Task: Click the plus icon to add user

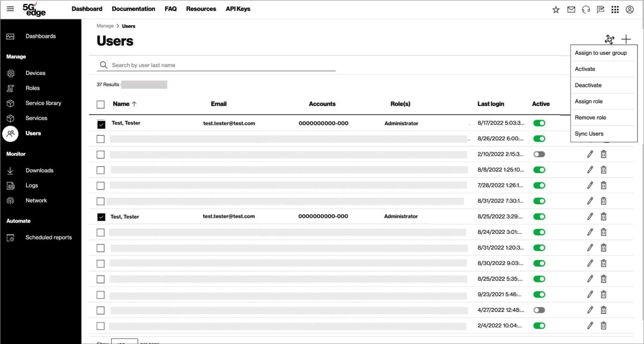Action: pos(626,40)
